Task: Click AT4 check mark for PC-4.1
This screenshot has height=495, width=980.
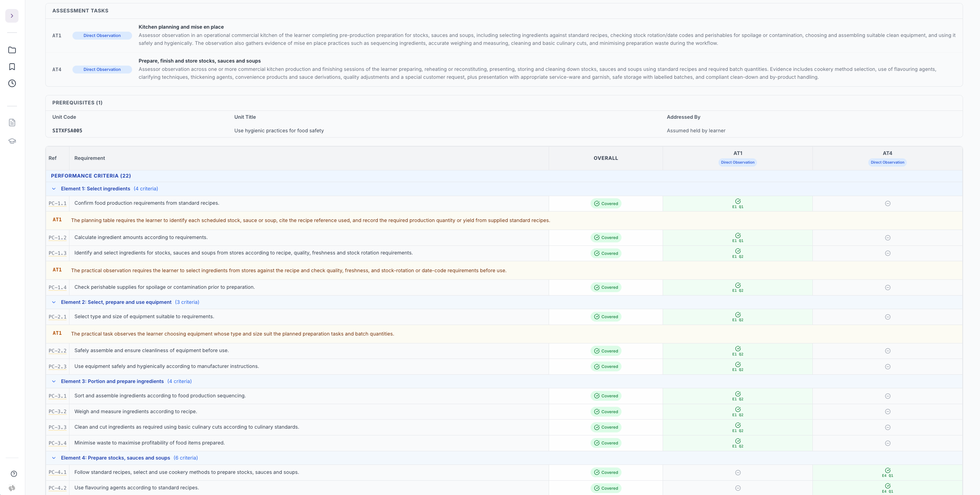Action: pos(888,470)
